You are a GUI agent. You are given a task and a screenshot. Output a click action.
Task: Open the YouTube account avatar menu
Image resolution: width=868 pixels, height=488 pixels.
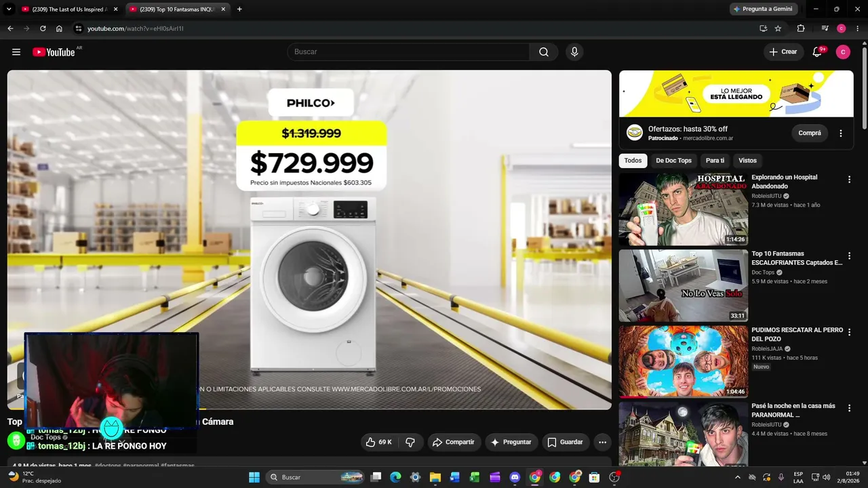coord(843,52)
